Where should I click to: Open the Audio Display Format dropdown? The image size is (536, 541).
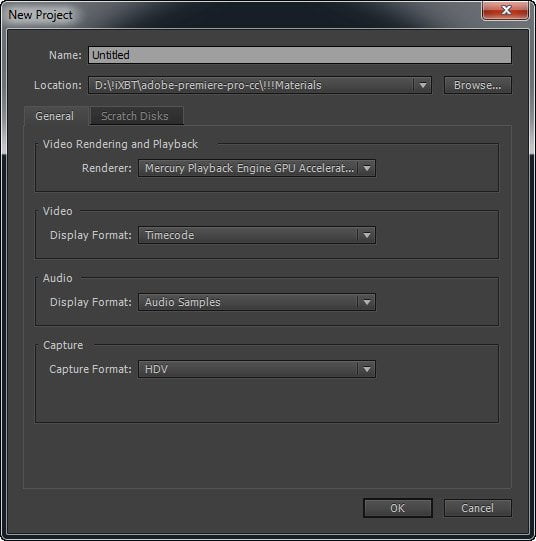pos(257,302)
